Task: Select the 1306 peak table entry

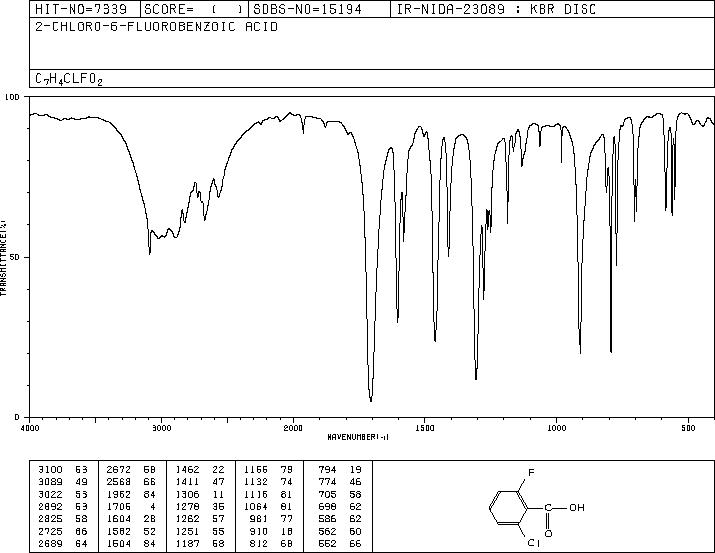Action: tap(200, 495)
